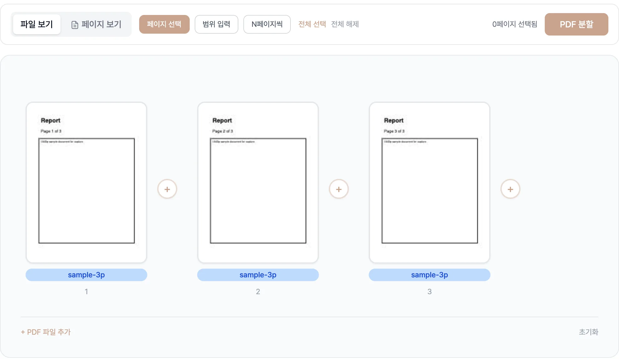Select the page 2 thumbnail
Screen dimensions: 619x364
tap(258, 183)
